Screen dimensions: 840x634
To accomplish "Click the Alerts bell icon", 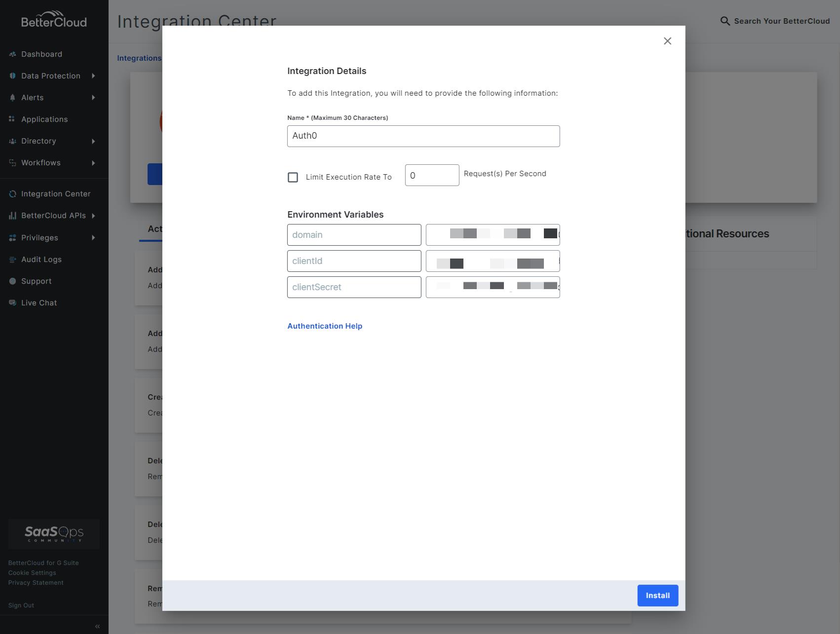I will coord(13,97).
